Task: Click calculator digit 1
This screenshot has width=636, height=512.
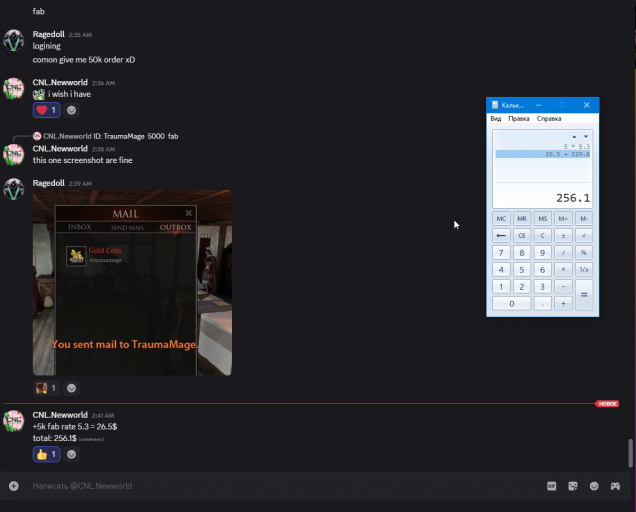Action: tap(501, 287)
